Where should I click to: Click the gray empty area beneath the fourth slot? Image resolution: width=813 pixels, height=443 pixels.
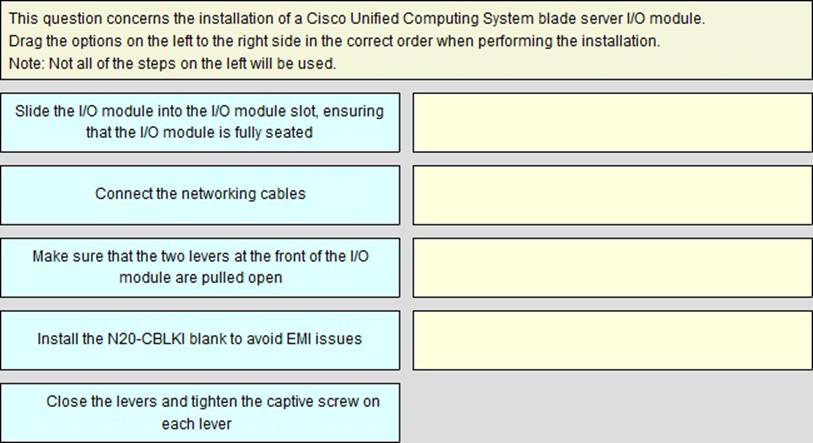click(612, 407)
